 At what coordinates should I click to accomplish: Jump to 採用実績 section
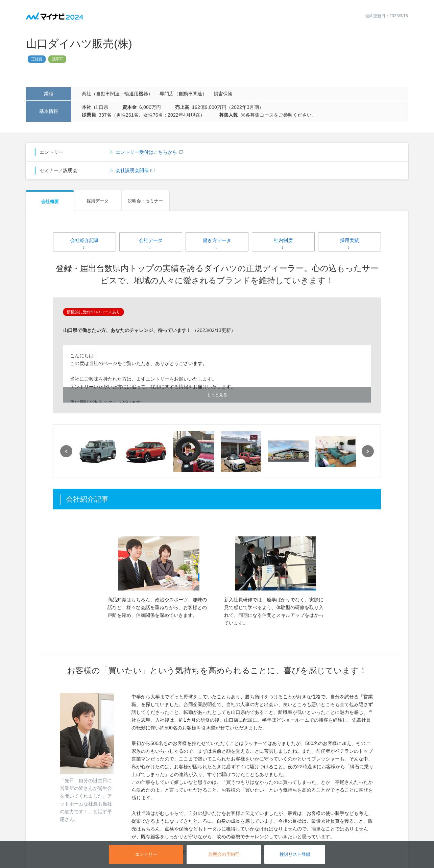pyautogui.click(x=349, y=242)
